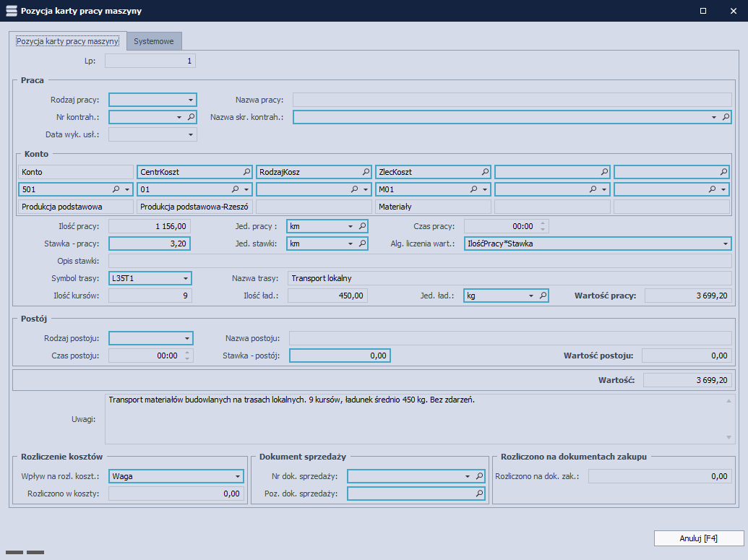The height and width of the screenshot is (560, 748).
Task: Click into the Uwagi text area
Action: pos(416,418)
